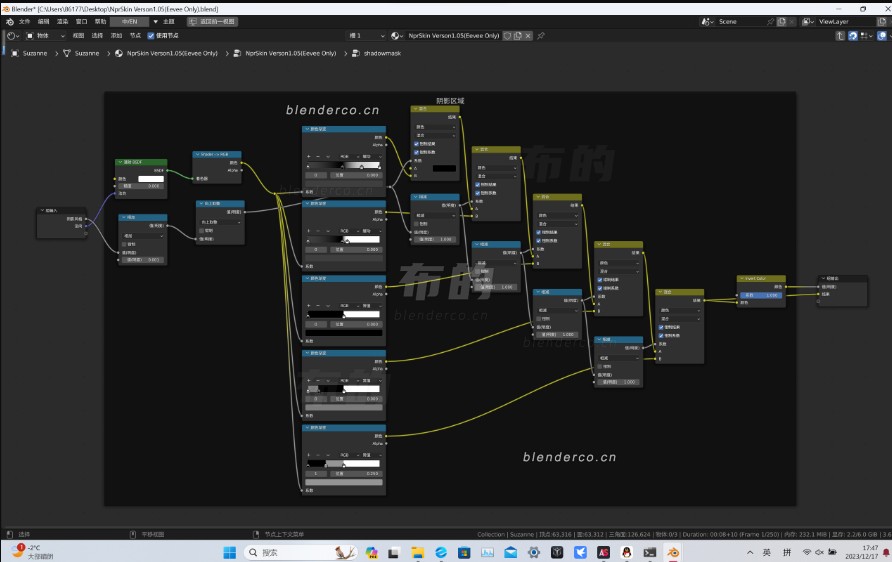Open File Explorer from taskbar
Screen dimensions: 892x562
click(x=418, y=552)
